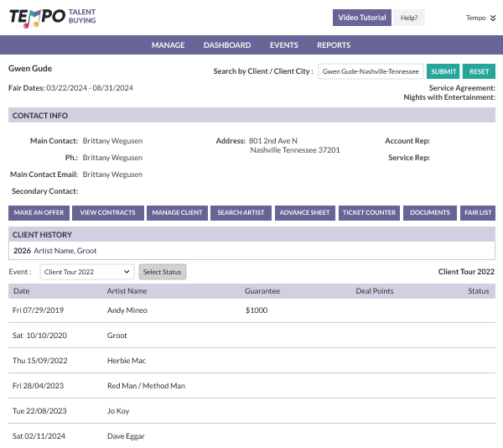503x448 pixels.
Task: Open the Manage menu
Action: (168, 45)
